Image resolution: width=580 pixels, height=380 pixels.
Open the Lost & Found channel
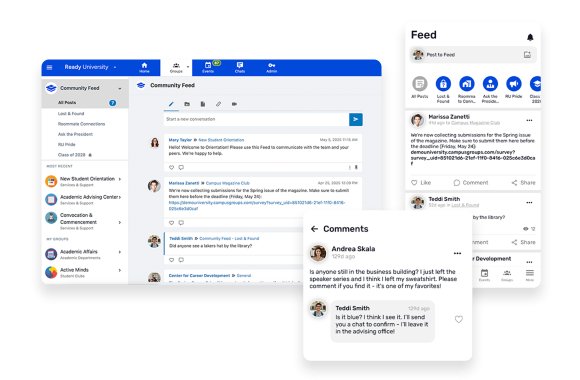(71, 114)
